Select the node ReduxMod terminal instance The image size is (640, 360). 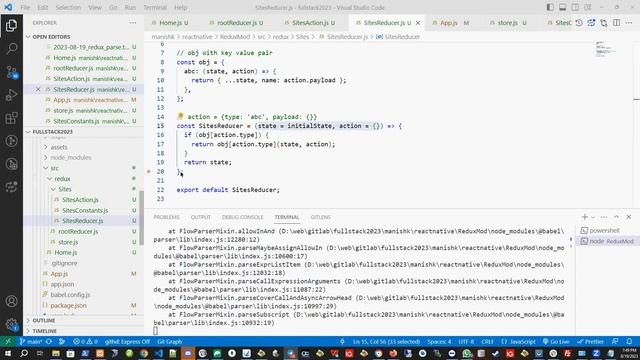pos(607,241)
